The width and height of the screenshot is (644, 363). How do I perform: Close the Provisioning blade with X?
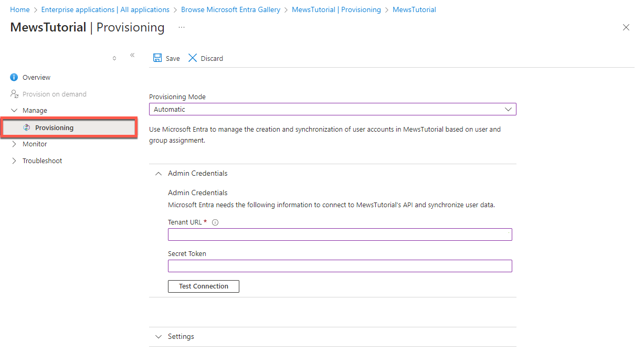626,27
